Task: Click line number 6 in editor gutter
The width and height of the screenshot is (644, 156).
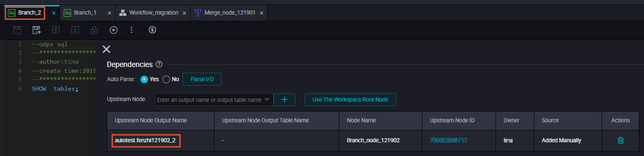Action: 20,89
